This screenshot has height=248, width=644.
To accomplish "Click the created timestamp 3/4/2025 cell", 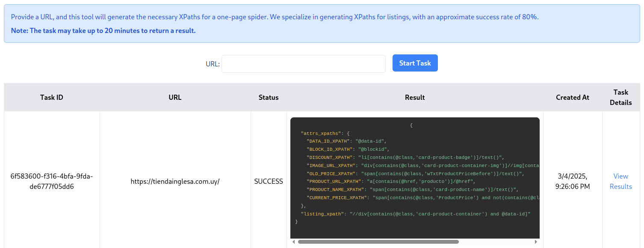I will coord(572,181).
